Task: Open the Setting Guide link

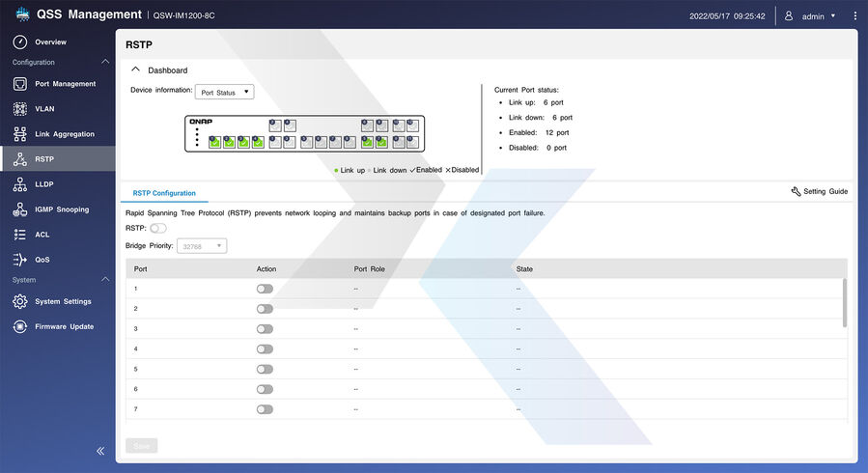Action: point(819,192)
